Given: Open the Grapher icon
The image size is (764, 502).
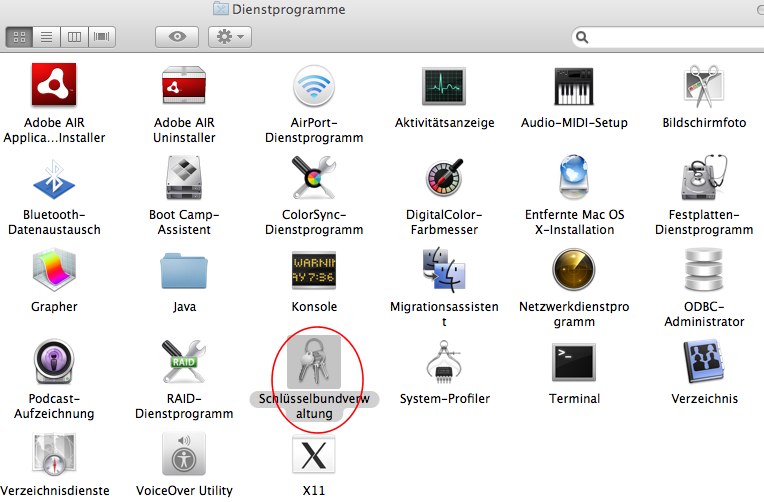Looking at the screenshot, I should (x=54, y=270).
